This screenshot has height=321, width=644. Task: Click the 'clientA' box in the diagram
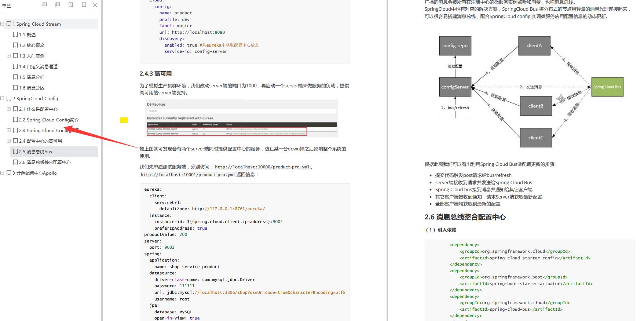tap(534, 45)
